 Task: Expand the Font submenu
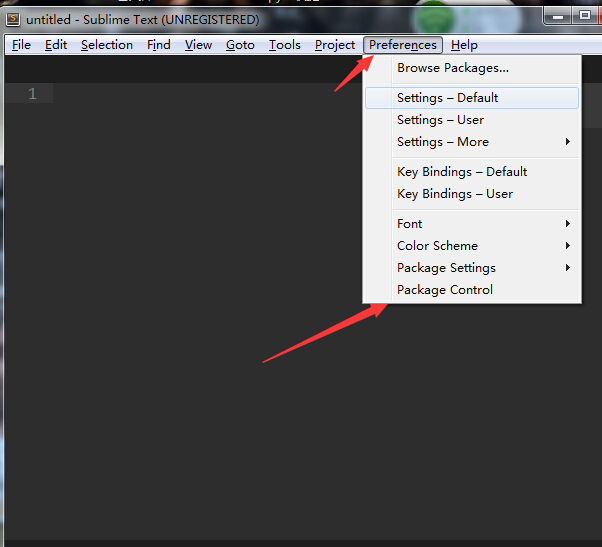point(472,224)
